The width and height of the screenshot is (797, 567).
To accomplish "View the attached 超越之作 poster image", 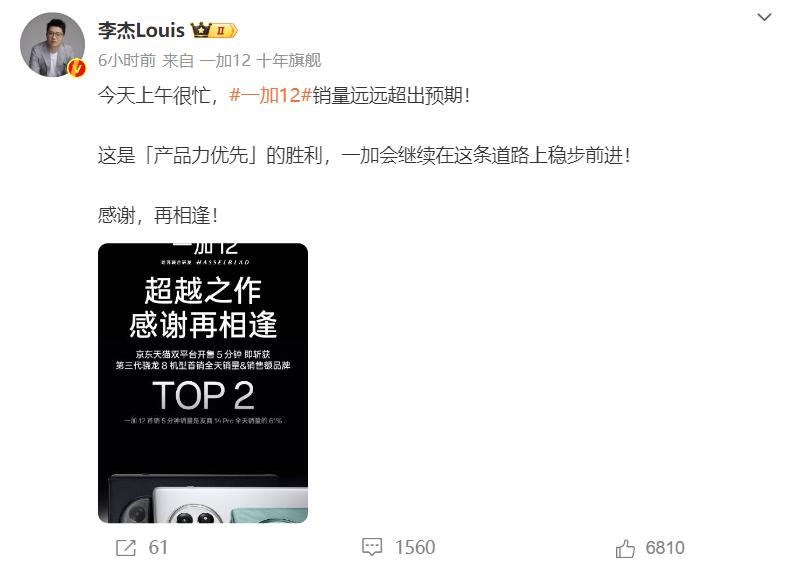I will tap(203, 383).
